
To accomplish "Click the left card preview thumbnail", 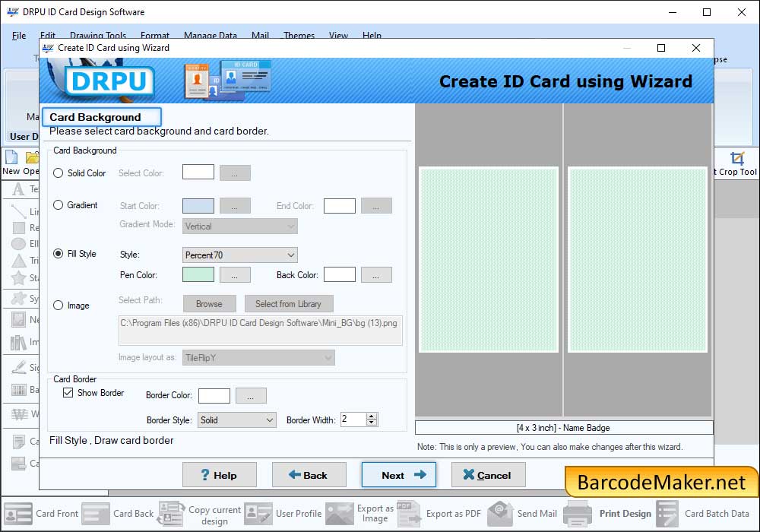I will (x=489, y=260).
